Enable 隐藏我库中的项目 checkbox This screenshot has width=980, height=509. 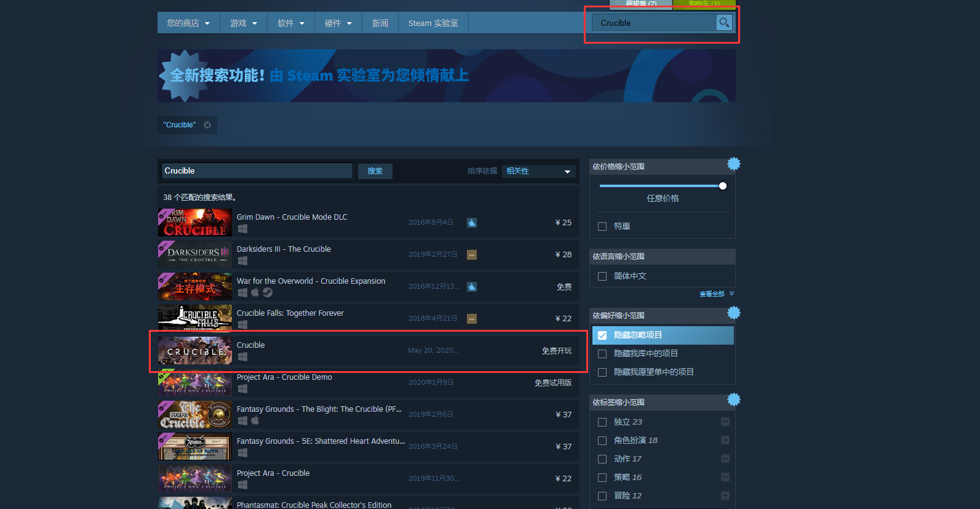tap(602, 354)
